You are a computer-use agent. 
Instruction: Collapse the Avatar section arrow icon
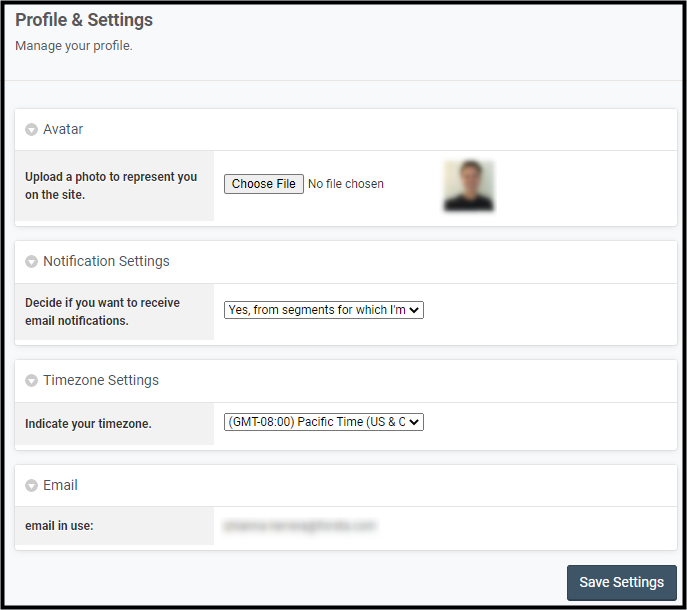31,129
